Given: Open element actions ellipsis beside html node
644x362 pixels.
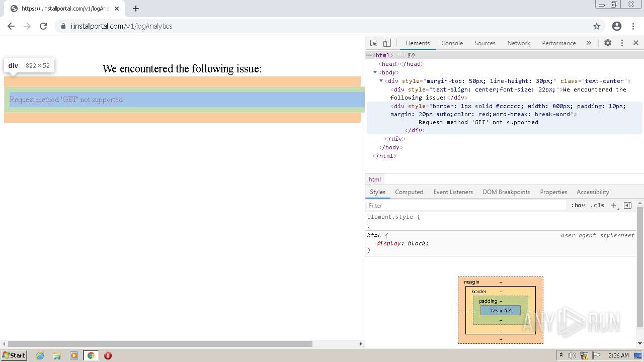Looking at the screenshot, I should pos(369,55).
